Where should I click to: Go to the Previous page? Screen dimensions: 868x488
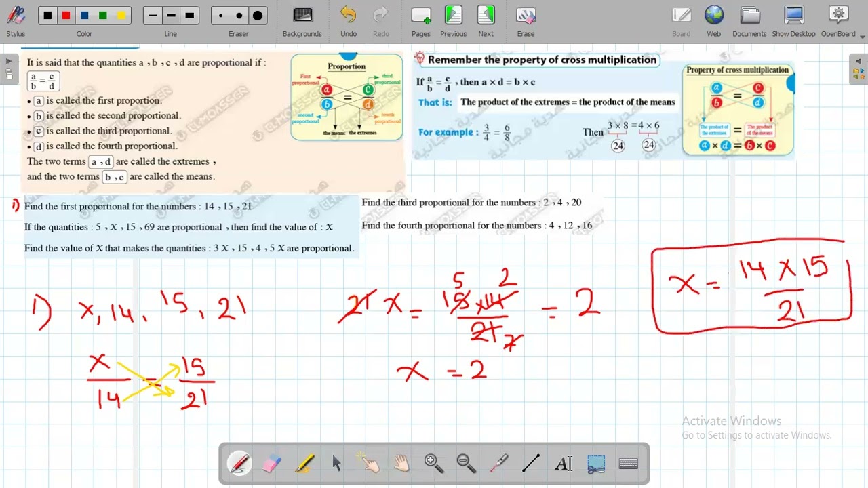tap(453, 21)
